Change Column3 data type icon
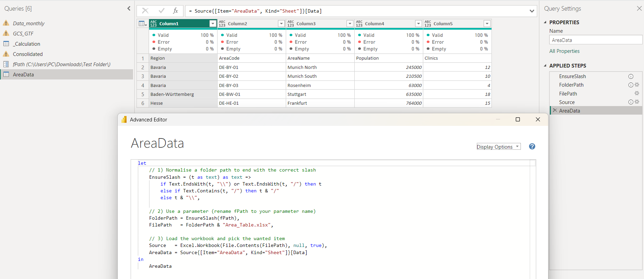Image resolution: width=644 pixels, height=279 pixels. 291,24
